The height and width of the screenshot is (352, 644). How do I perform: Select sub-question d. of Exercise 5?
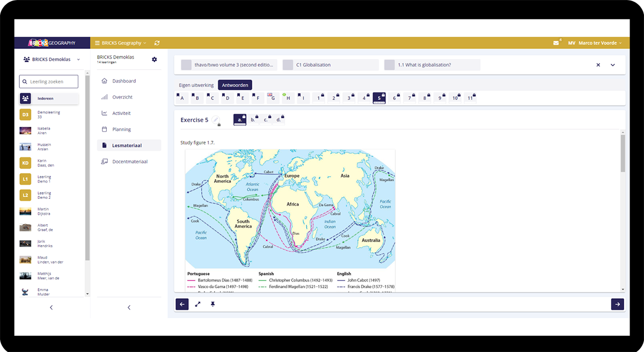click(x=279, y=120)
